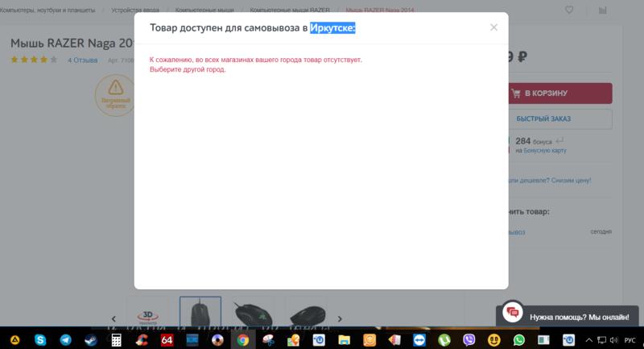The height and width of the screenshot is (349, 644).
Task: Open the yellow triangle app in taskbar
Action: click(x=15, y=339)
